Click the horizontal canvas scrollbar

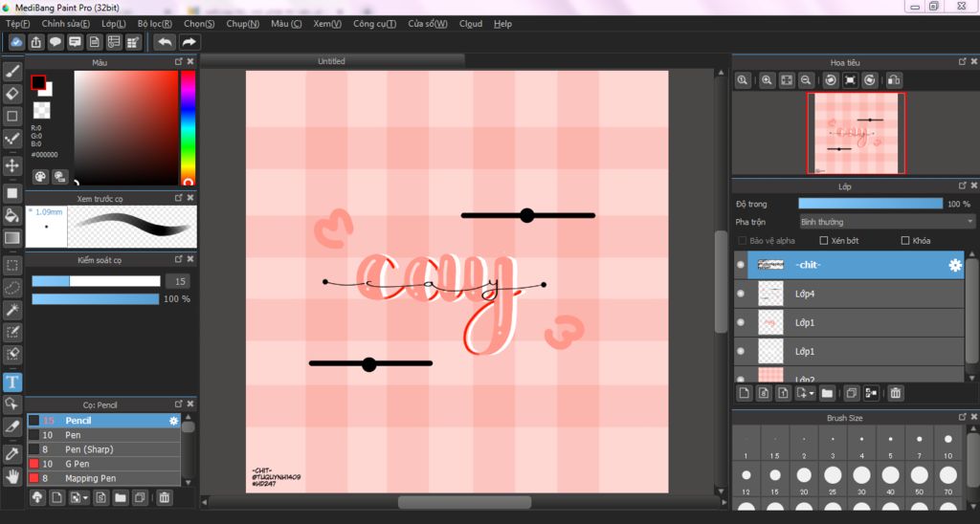click(464, 502)
